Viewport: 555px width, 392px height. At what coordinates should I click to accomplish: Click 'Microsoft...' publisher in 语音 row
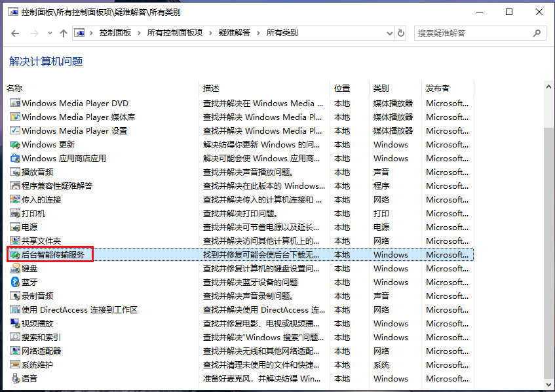[447, 378]
